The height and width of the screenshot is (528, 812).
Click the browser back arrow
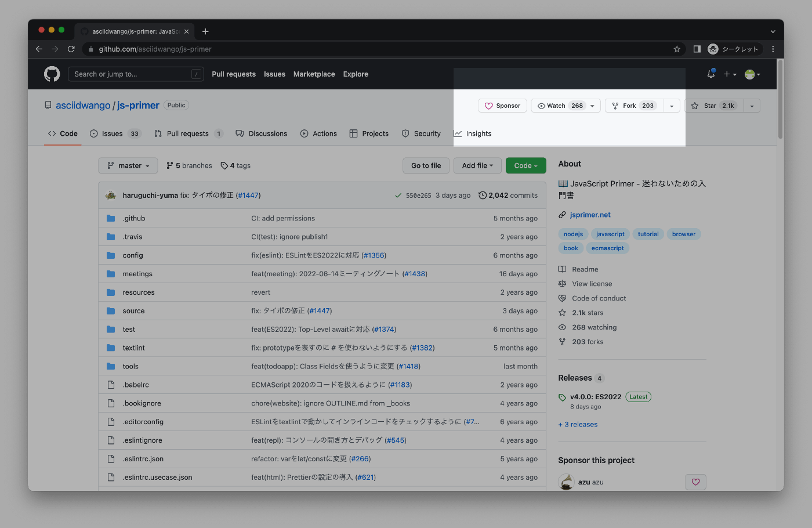39,49
